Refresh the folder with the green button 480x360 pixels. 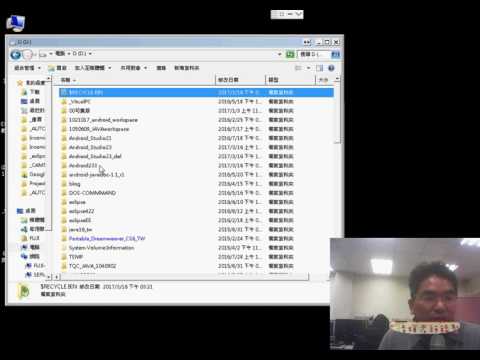(290, 54)
